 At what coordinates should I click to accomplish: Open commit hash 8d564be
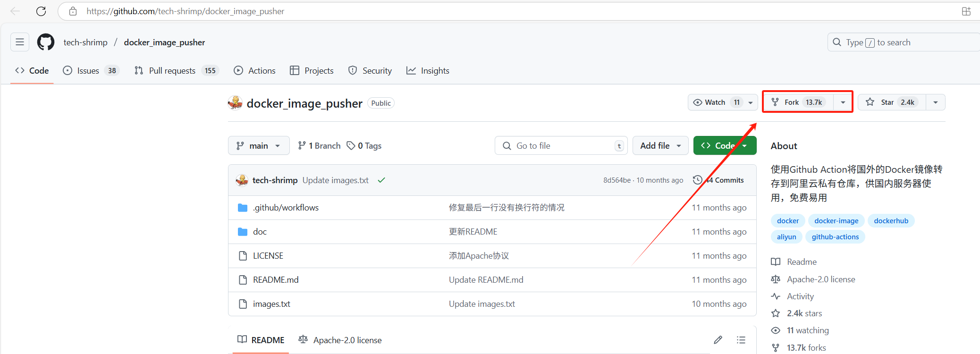[617, 180]
